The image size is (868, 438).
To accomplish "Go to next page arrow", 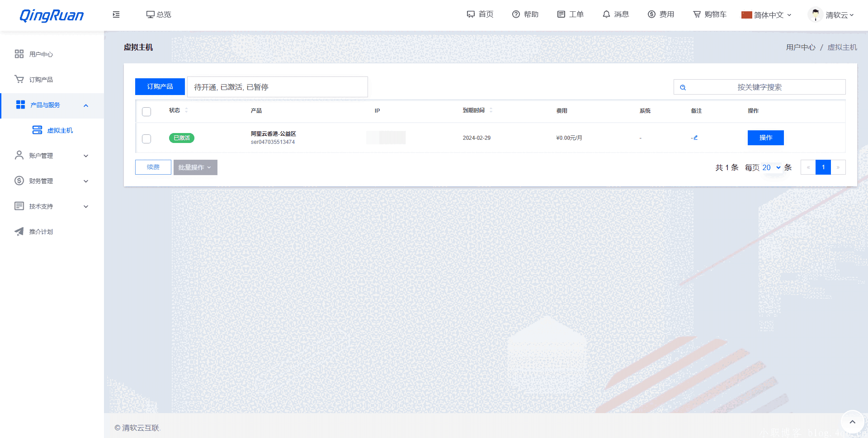I will click(x=838, y=167).
